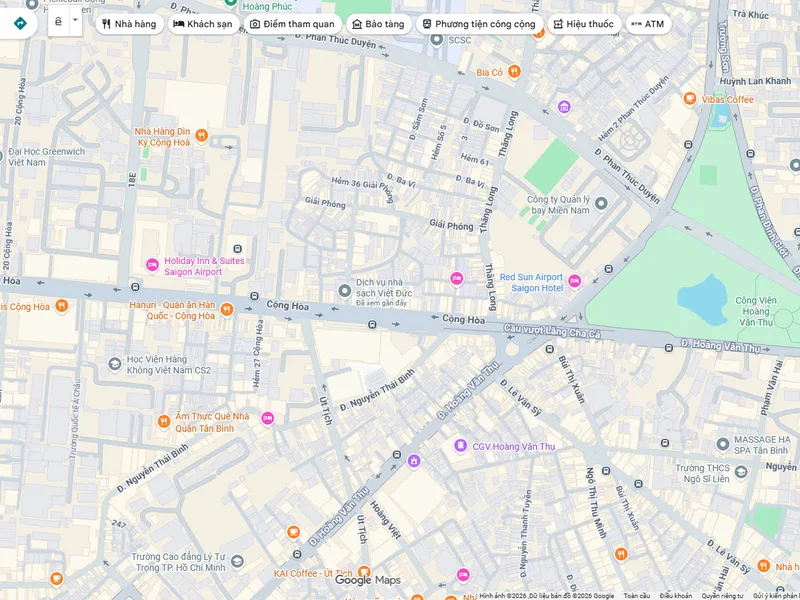The width and height of the screenshot is (800, 600).
Task: Filter by Điểm tham quan category chip
Action: coord(293,24)
